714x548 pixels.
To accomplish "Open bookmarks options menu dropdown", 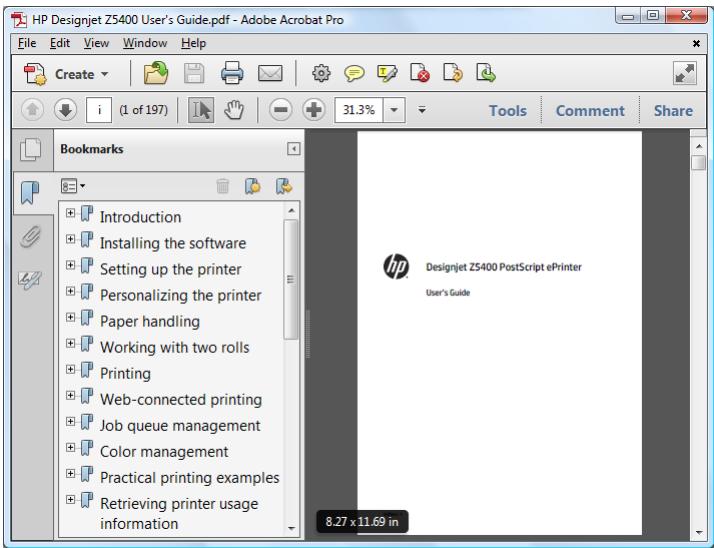I will (x=73, y=186).
